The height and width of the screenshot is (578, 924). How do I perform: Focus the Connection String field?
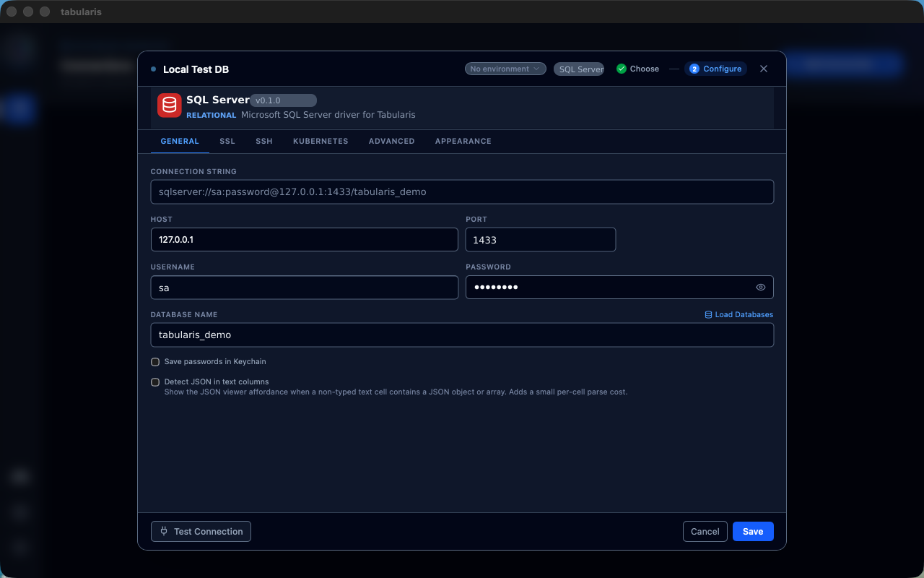[462, 192]
